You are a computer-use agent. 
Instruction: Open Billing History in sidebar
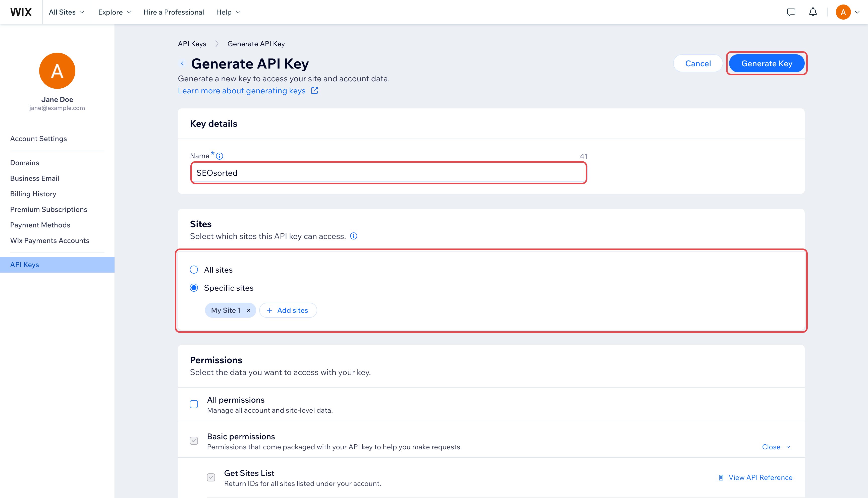[33, 194]
